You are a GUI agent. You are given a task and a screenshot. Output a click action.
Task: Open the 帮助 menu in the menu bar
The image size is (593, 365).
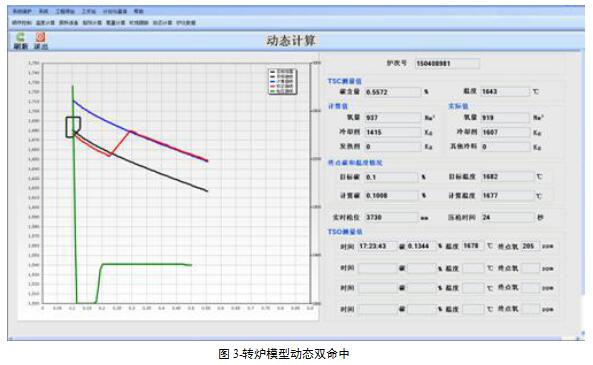(138, 11)
